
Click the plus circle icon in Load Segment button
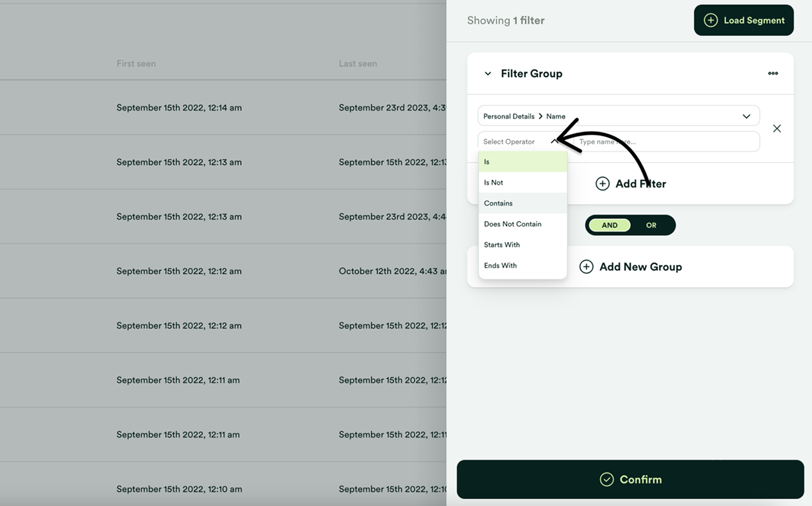(x=710, y=20)
